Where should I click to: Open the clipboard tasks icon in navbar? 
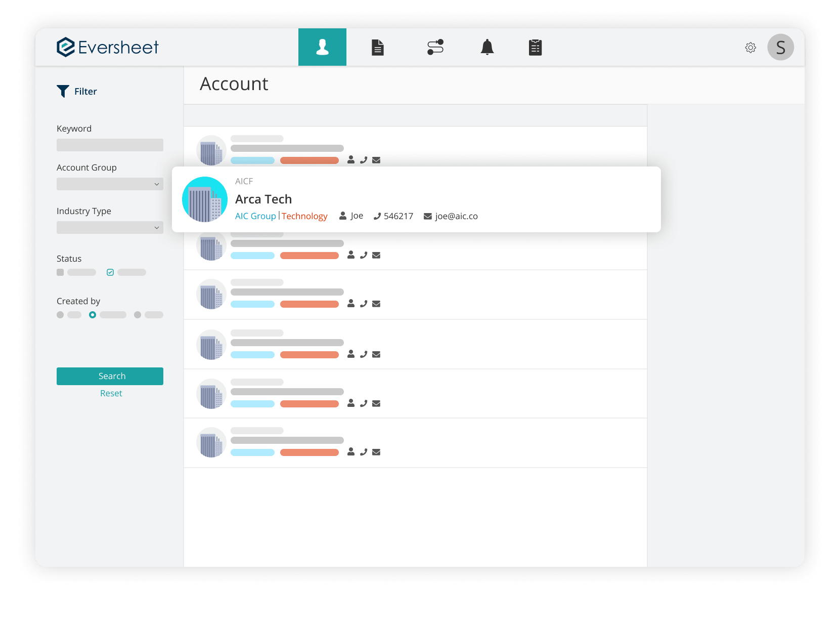[535, 47]
